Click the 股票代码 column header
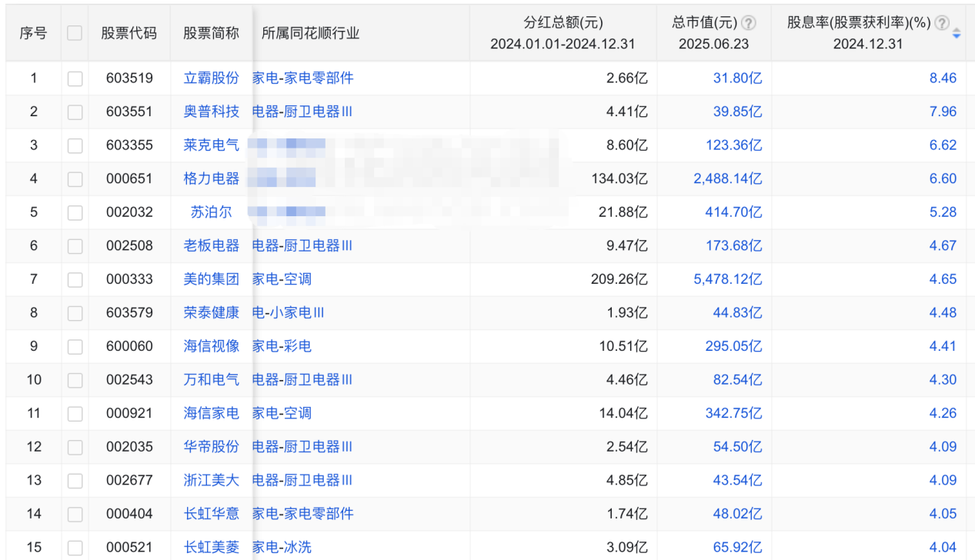 pos(129,33)
